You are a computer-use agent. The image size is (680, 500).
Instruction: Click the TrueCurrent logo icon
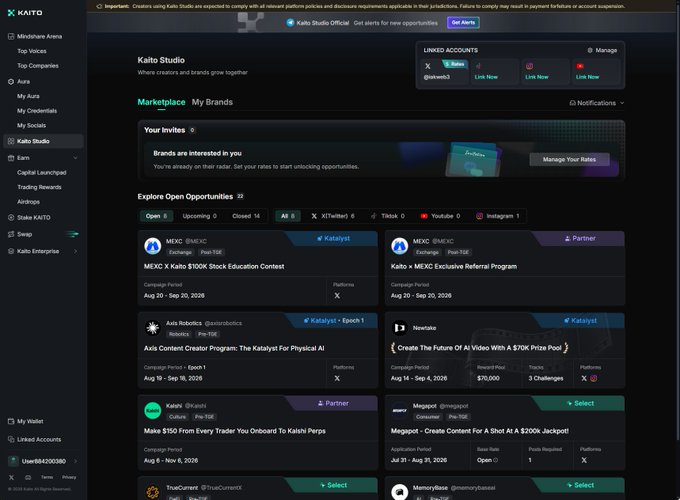[153, 492]
